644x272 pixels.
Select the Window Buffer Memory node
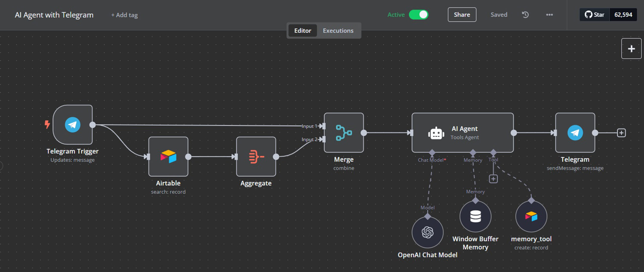(475, 216)
